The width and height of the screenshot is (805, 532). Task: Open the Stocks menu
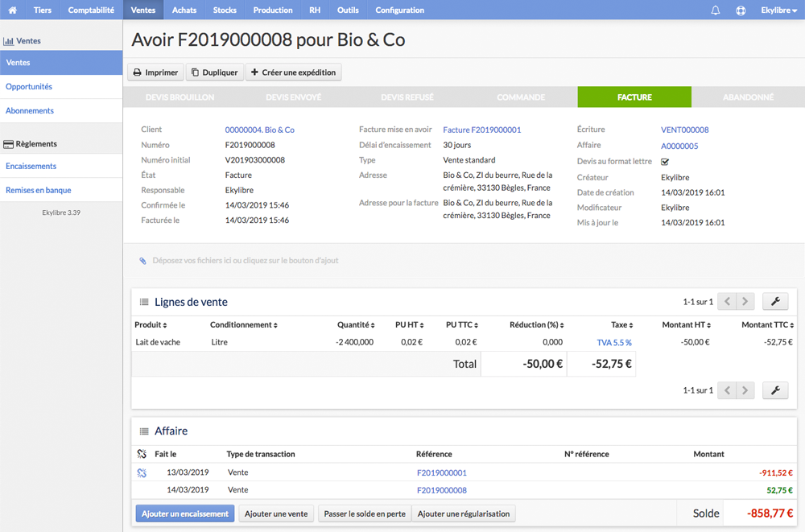[x=225, y=10]
